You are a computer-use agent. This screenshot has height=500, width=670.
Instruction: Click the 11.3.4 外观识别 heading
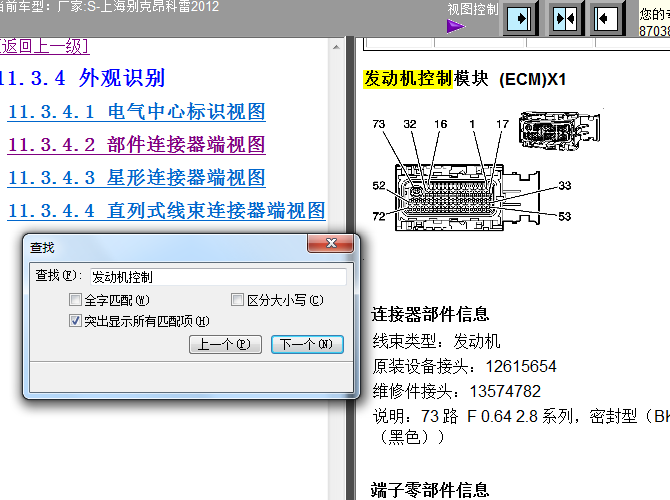point(82,78)
